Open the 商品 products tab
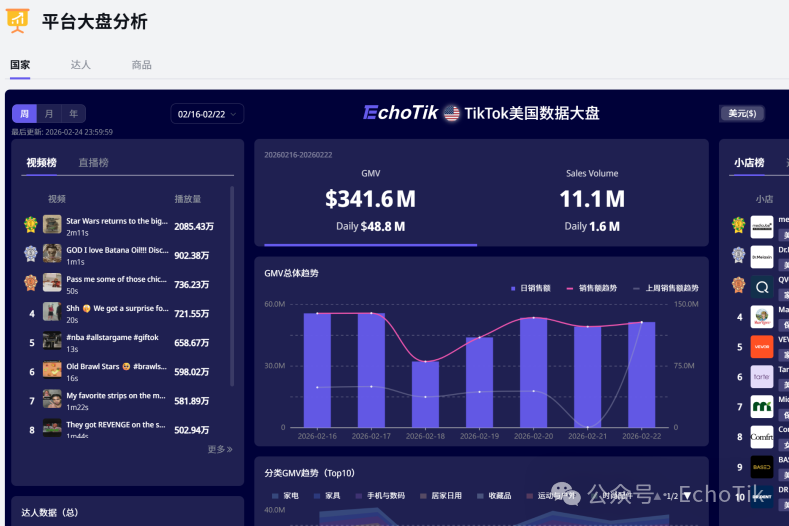Viewport: 789px width, 526px height. 142,65
